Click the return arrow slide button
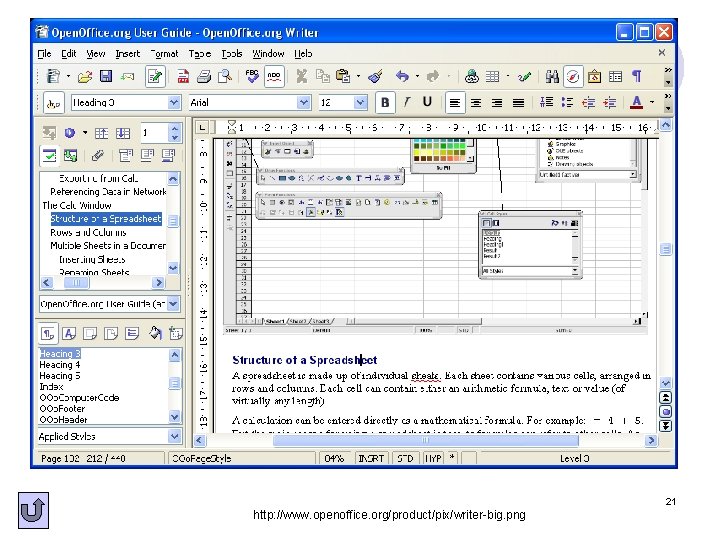Viewport: 720px width, 540px height. pyautogui.click(x=34, y=510)
